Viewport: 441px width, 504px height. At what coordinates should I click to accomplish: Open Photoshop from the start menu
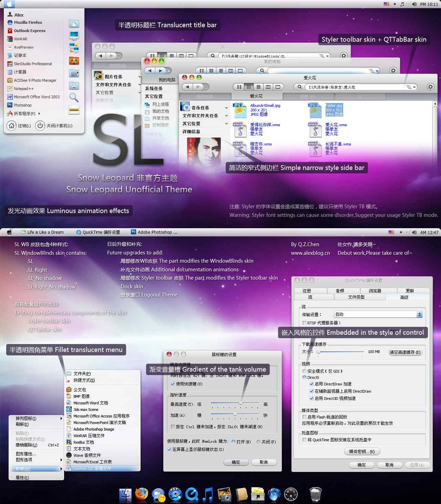click(x=20, y=105)
